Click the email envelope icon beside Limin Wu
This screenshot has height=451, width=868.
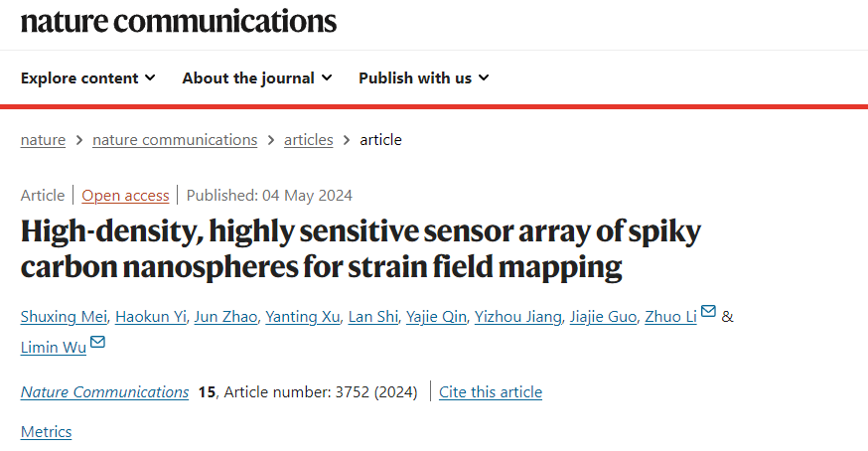97,342
